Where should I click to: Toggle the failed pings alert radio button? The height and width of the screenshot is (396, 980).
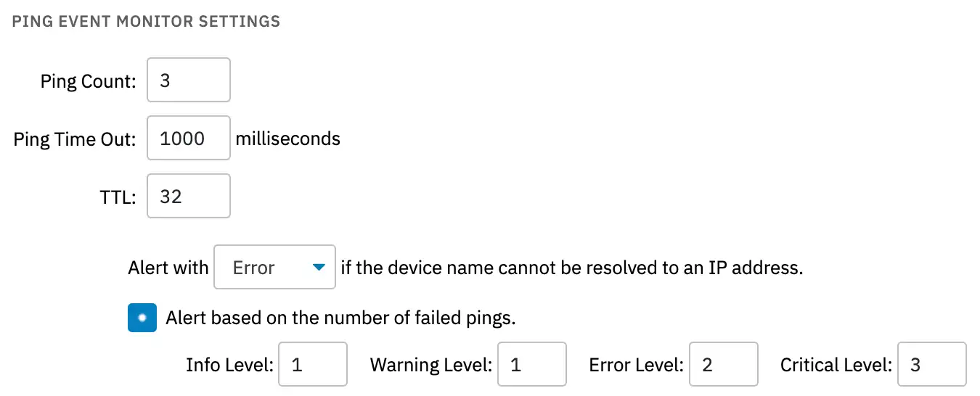point(142,318)
